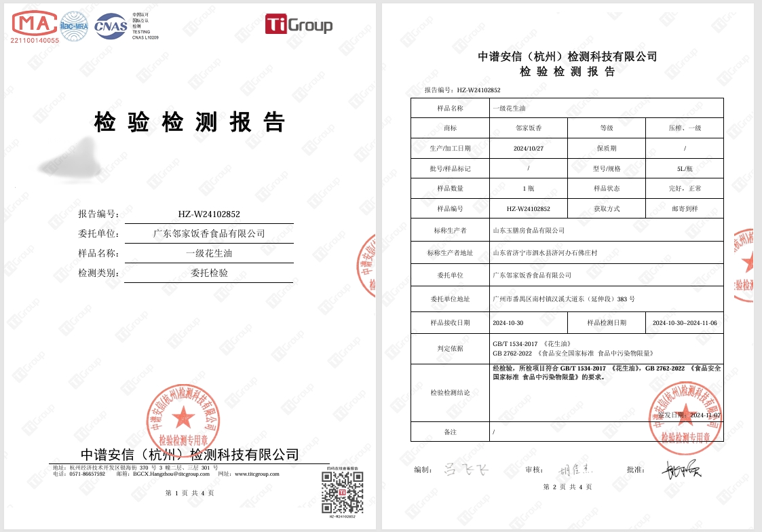Click the ilac-MRA globe logo

click(74, 26)
